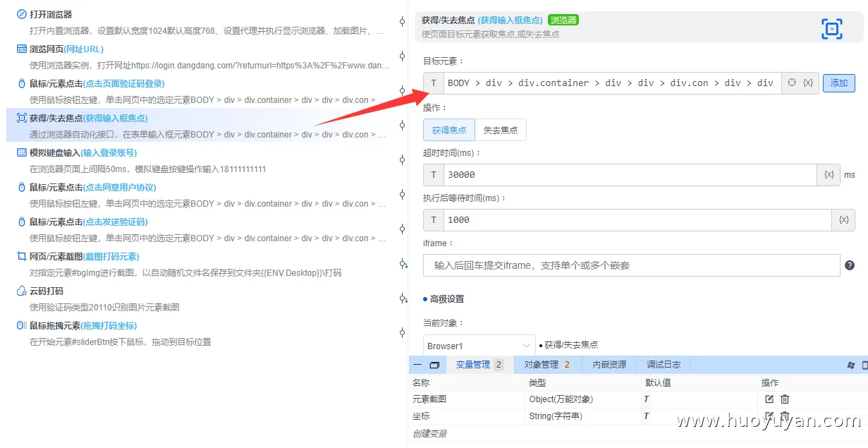Select the 云码打码 step title

coord(47,291)
